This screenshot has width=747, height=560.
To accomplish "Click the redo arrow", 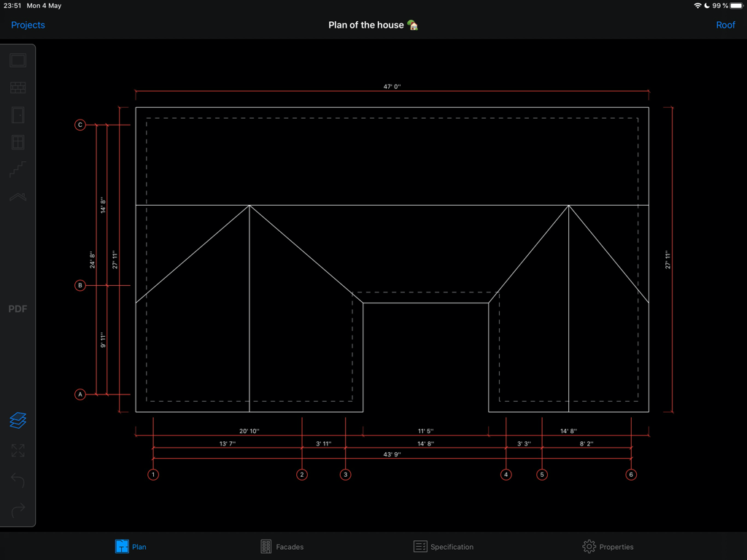I will 18,509.
